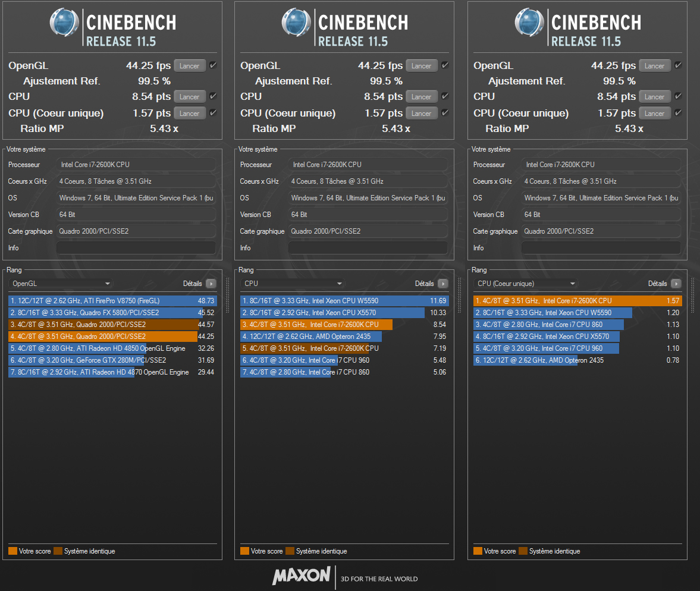Click the Cinebench sphere logo in the middle panel
The image size is (700, 591).
pyautogui.click(x=296, y=23)
